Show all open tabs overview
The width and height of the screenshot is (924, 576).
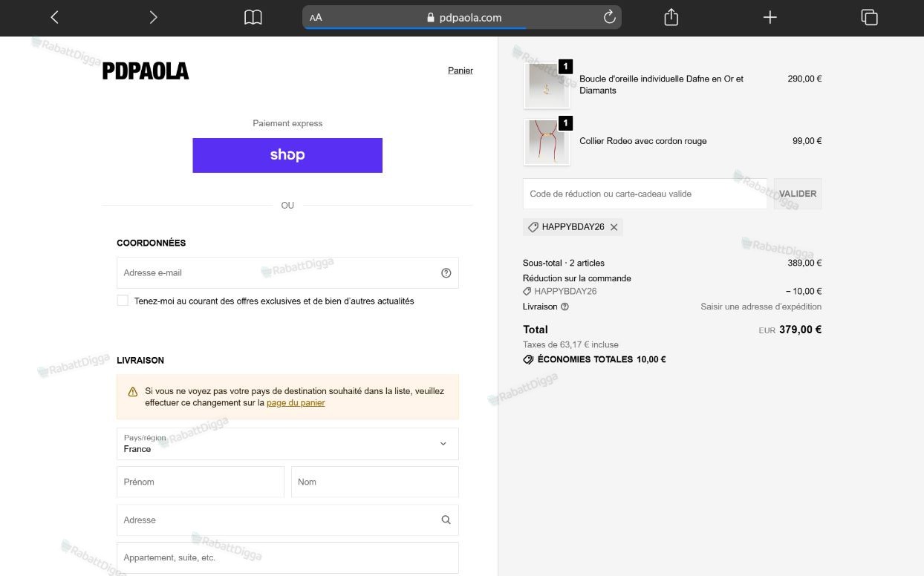coord(869,17)
